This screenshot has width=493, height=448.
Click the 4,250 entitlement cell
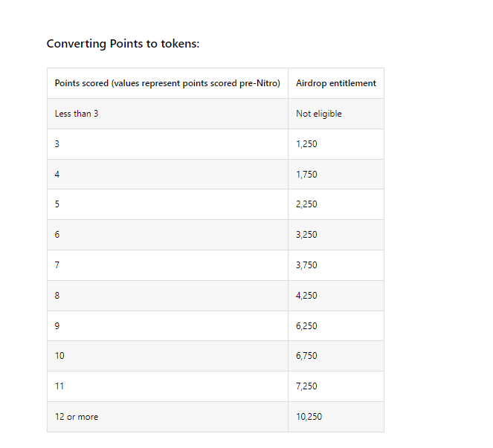[x=336, y=296]
